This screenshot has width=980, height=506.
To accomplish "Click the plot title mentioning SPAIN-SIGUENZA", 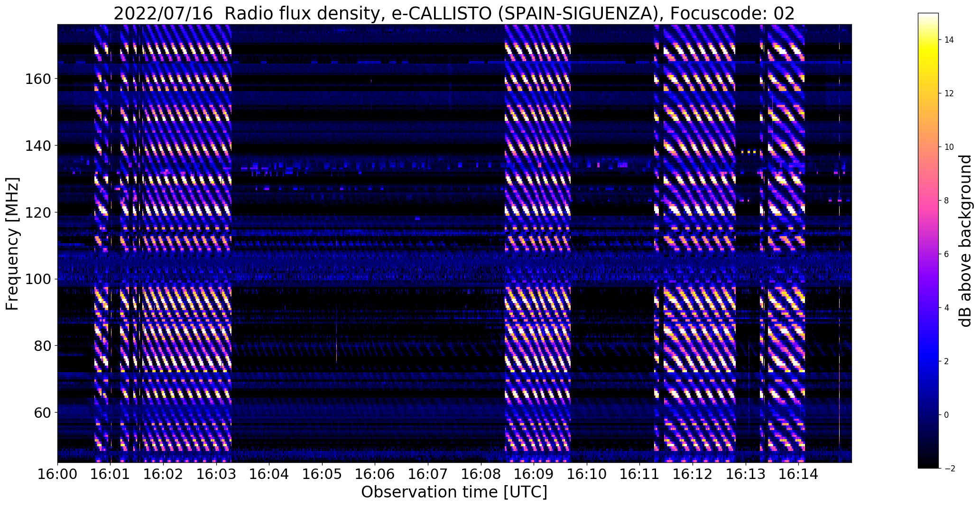I will [454, 13].
